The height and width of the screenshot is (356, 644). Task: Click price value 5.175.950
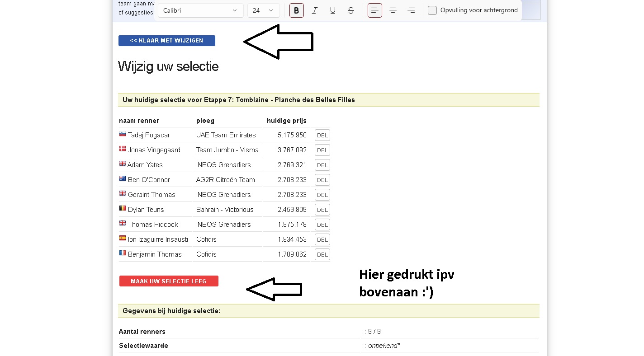[292, 135]
